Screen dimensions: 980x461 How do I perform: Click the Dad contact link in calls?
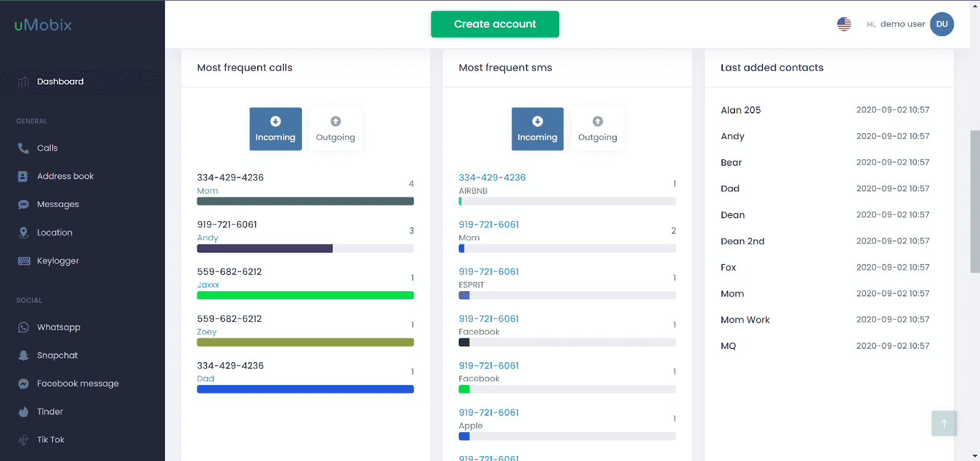click(206, 379)
